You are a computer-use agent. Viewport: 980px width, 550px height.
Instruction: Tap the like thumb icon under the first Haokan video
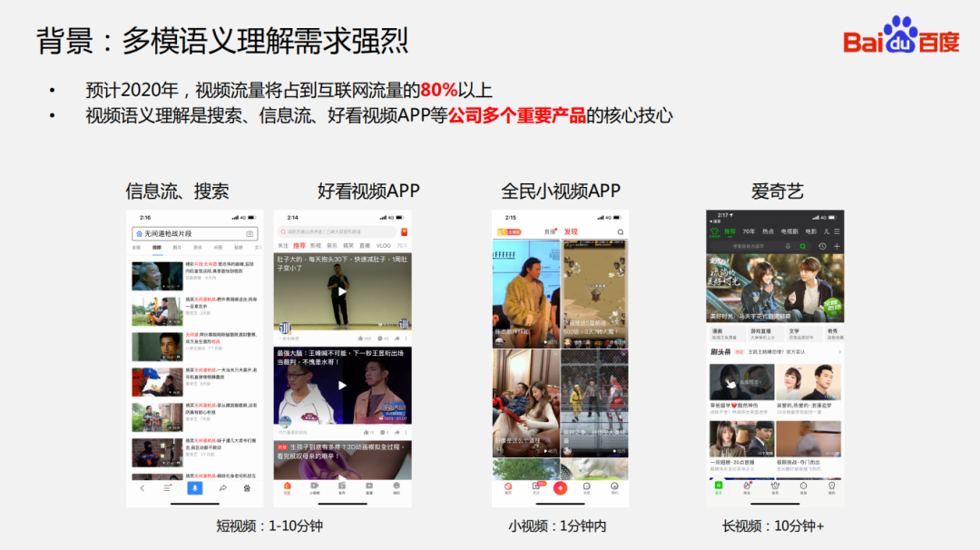(x=360, y=339)
